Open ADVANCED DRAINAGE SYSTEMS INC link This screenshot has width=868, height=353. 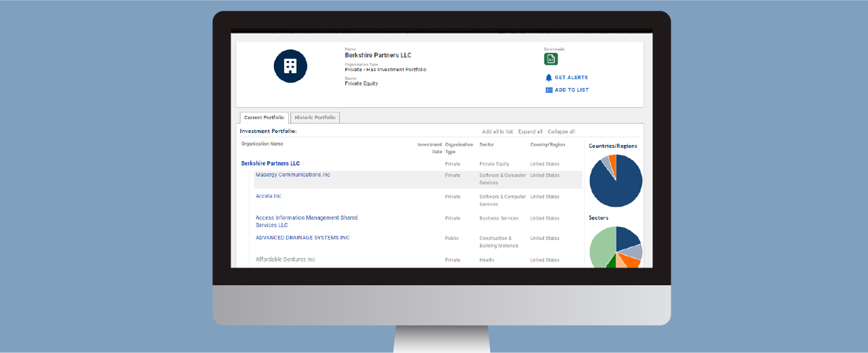(x=302, y=238)
